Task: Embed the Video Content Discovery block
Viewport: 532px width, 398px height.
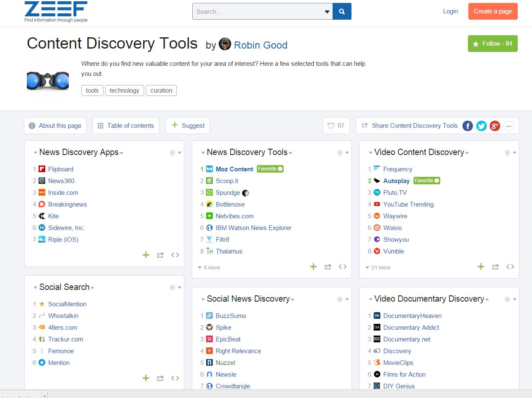Action: (510, 266)
